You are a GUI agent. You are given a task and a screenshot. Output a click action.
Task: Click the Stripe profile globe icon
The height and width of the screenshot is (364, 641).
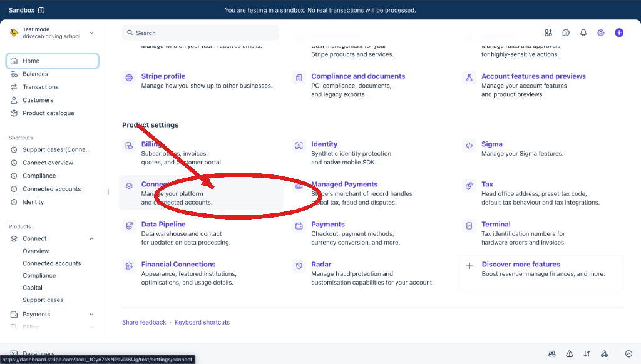point(129,78)
